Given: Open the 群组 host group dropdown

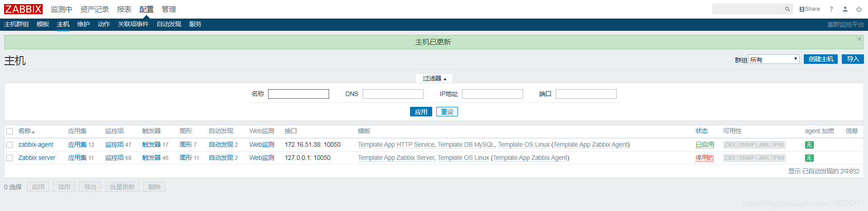Looking at the screenshot, I should tap(774, 59).
